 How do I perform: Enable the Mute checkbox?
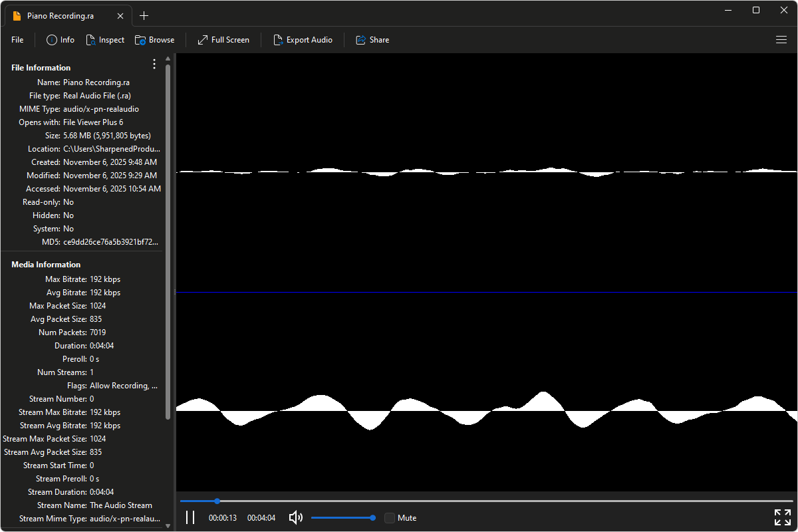point(390,517)
